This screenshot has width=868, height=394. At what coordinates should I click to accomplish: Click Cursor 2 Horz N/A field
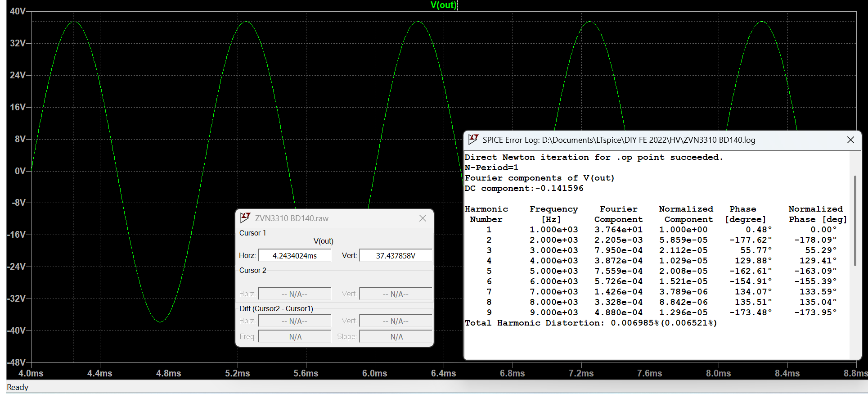(x=295, y=294)
